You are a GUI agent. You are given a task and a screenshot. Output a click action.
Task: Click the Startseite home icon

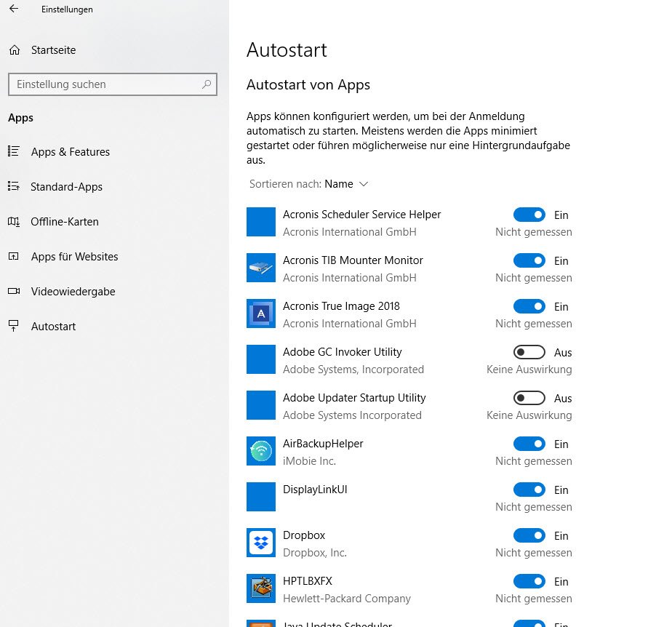(15, 50)
